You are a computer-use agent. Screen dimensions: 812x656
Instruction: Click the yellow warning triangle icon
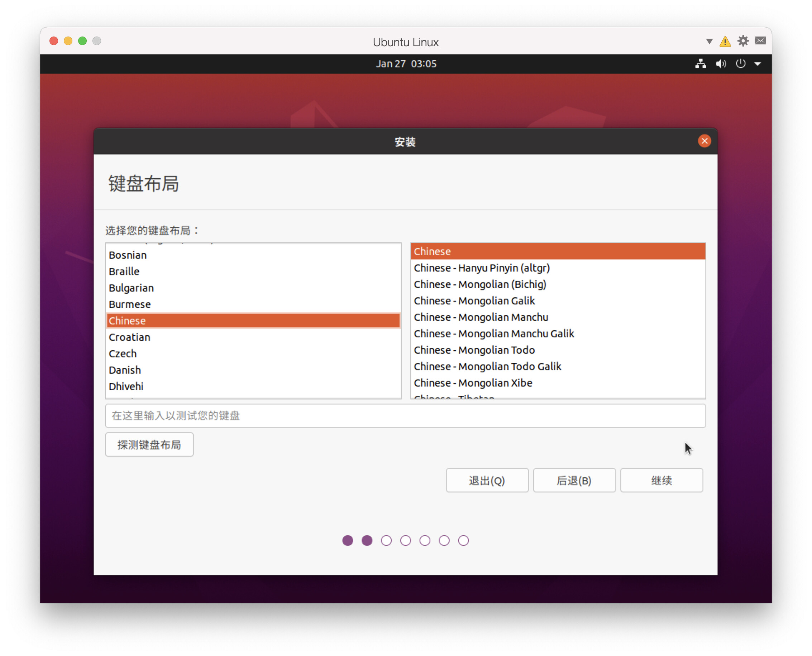(725, 41)
